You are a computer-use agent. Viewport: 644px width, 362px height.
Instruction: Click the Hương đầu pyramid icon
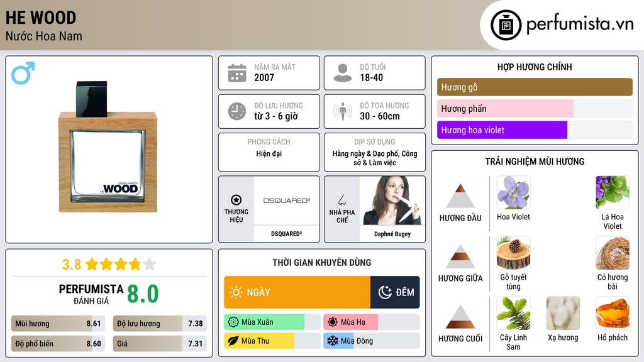point(460,196)
